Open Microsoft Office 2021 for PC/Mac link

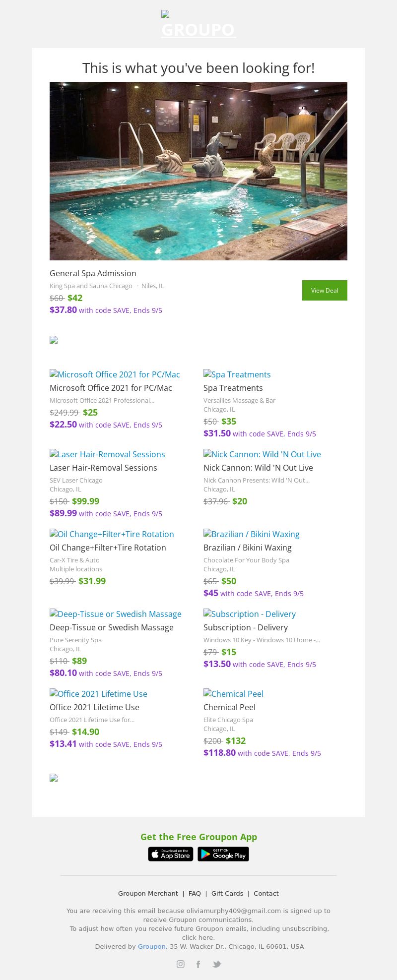pyautogui.click(x=111, y=388)
